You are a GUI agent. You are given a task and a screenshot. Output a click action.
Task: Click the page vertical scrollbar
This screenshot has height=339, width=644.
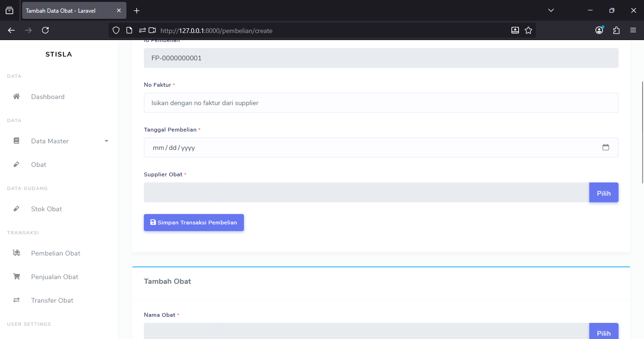coord(642,132)
